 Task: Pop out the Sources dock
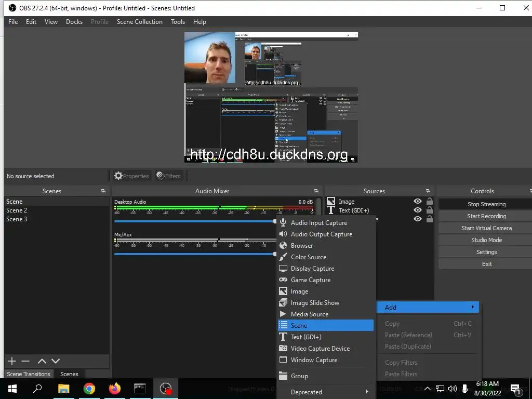[x=428, y=191]
